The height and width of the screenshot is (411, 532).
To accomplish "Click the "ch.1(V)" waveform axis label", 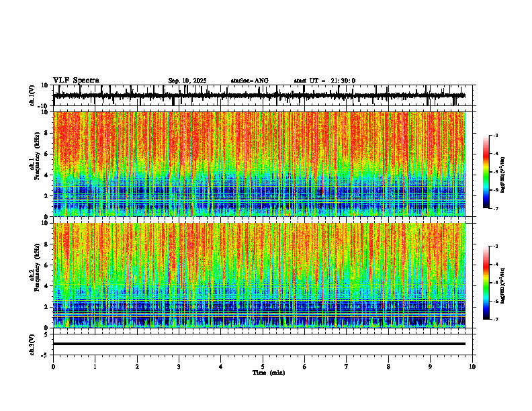I will (32, 95).
